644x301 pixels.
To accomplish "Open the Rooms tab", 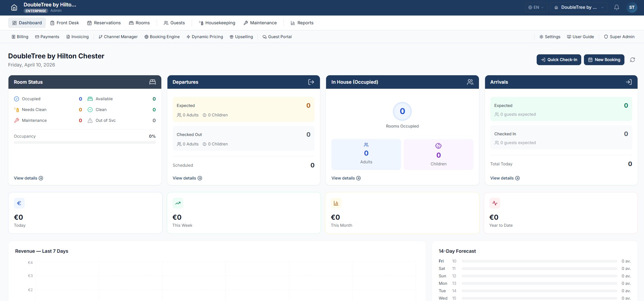I will 139,23.
